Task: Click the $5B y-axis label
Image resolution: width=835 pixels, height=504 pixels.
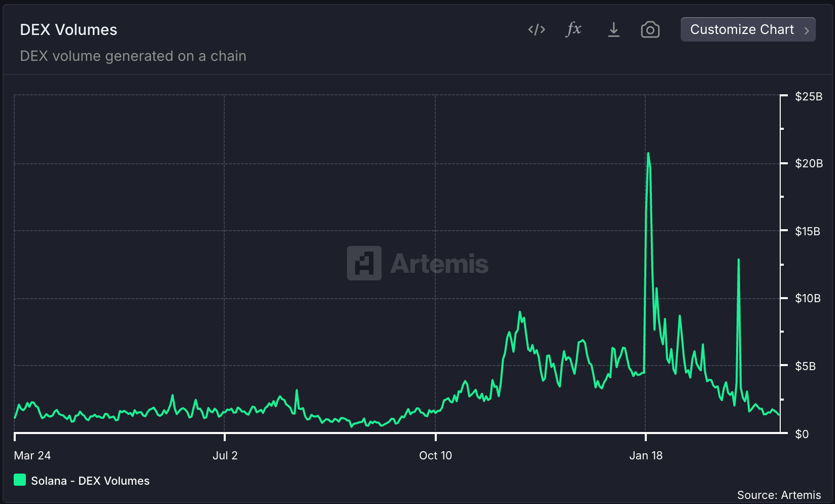Action: (805, 366)
